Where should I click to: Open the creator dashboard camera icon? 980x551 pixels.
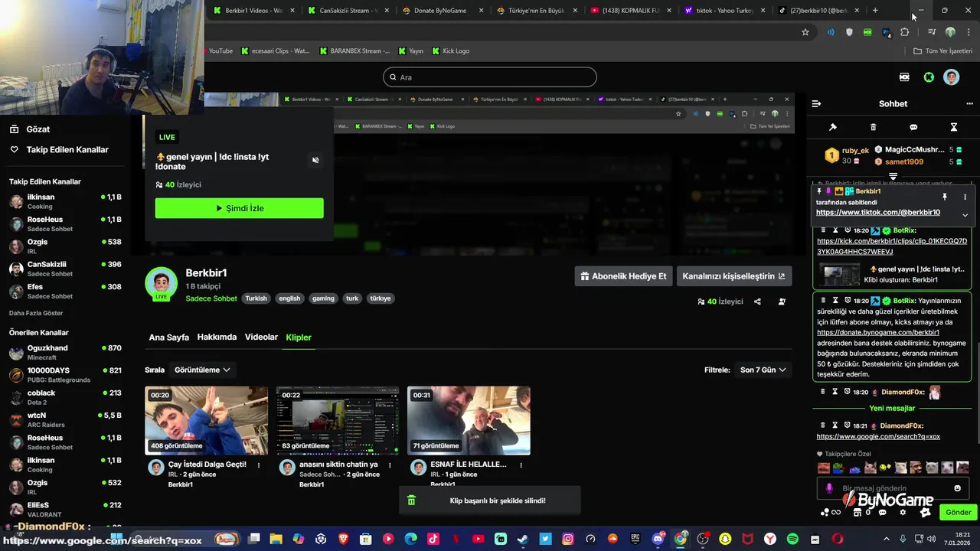coord(904,77)
